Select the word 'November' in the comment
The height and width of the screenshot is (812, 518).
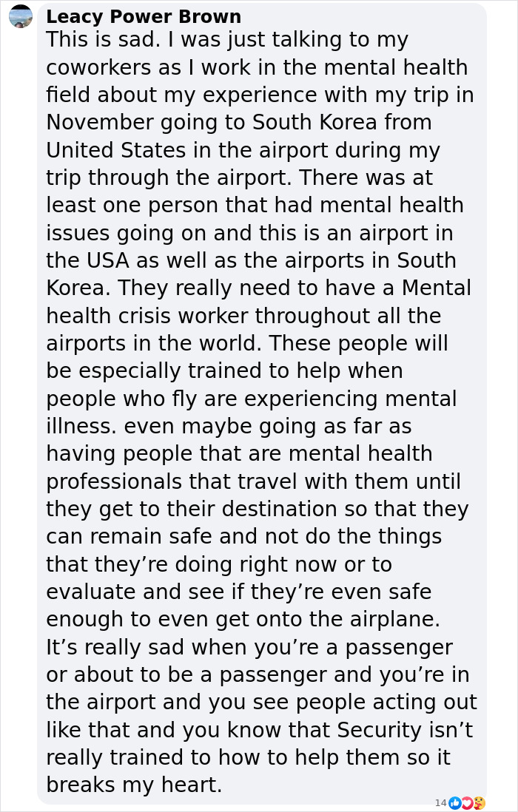pos(100,122)
